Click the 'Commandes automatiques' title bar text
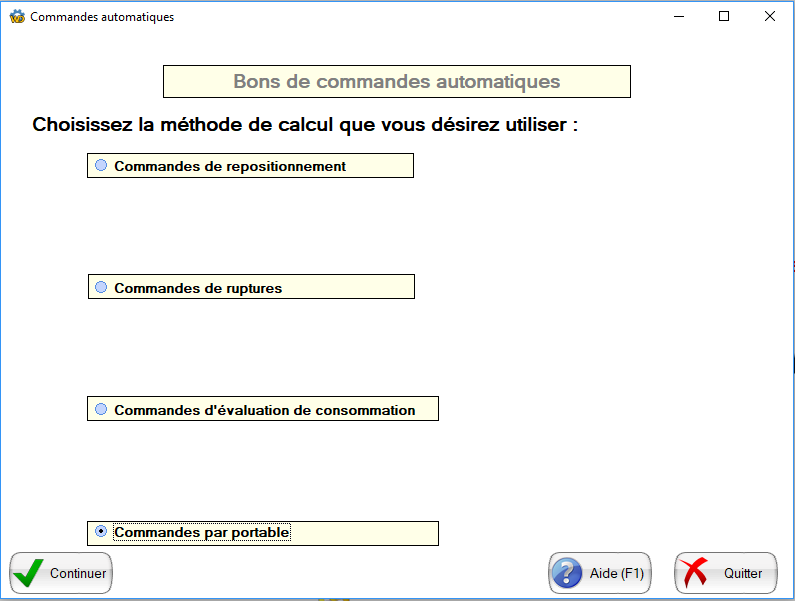This screenshot has height=601, width=795. [102, 17]
